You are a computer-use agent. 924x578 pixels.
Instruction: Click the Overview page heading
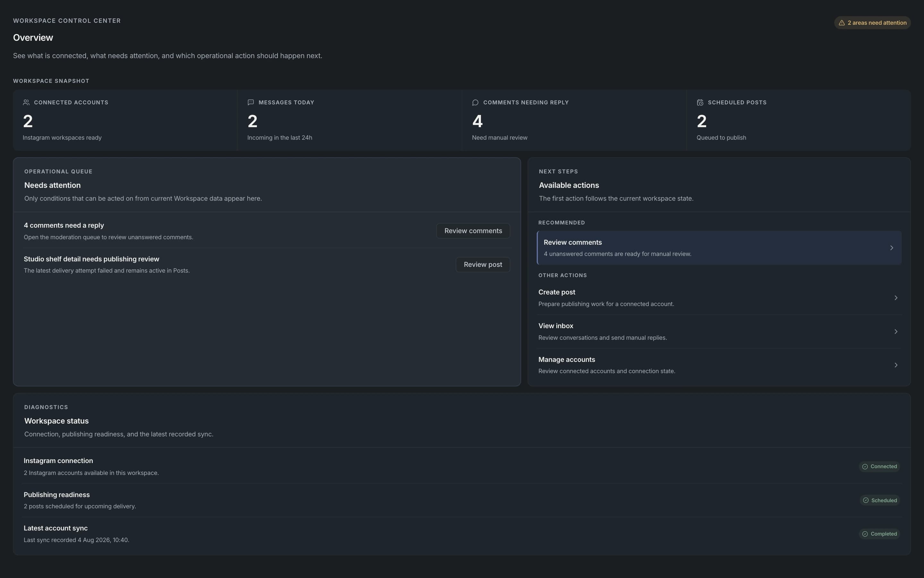[33, 38]
